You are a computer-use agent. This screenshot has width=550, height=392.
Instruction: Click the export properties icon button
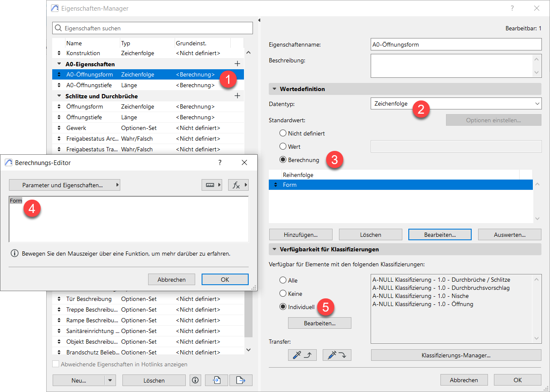241,380
